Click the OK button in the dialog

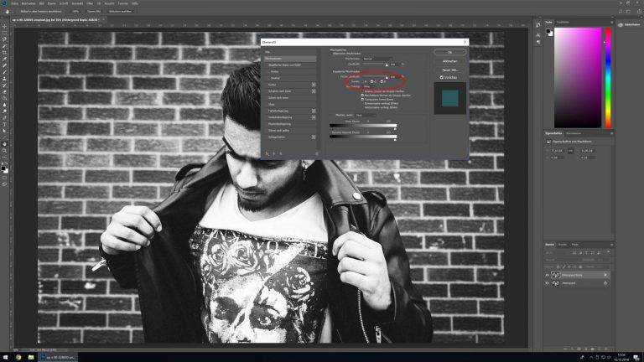pyautogui.click(x=449, y=52)
